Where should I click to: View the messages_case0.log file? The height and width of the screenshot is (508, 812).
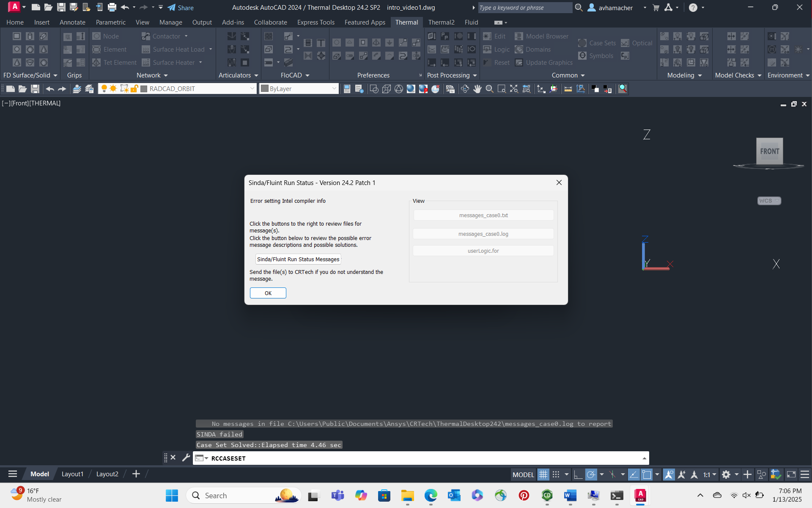pos(483,234)
